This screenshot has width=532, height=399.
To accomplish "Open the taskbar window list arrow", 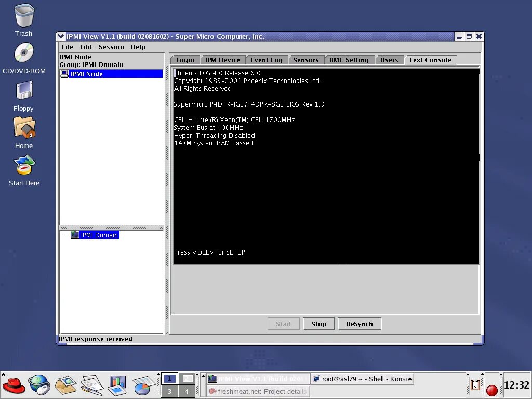I will point(203,376).
